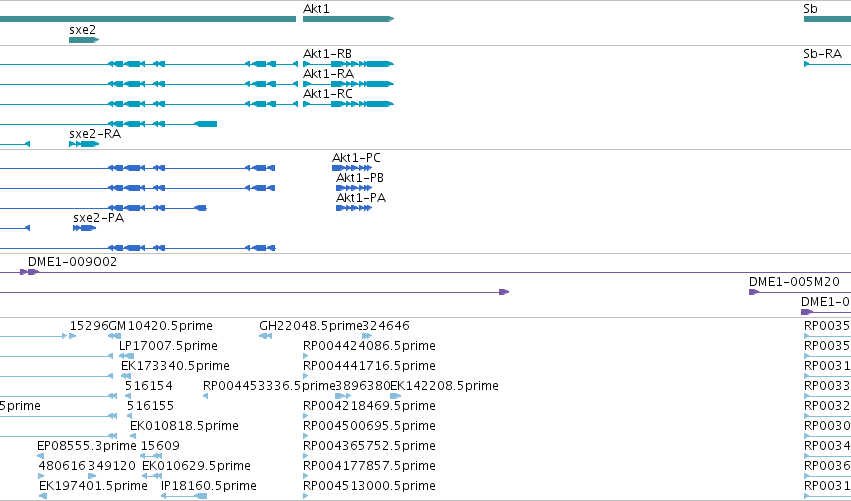The image size is (851, 501).
Task: Click the EK197401.5prime EST label
Action: pyautogui.click(x=93, y=486)
